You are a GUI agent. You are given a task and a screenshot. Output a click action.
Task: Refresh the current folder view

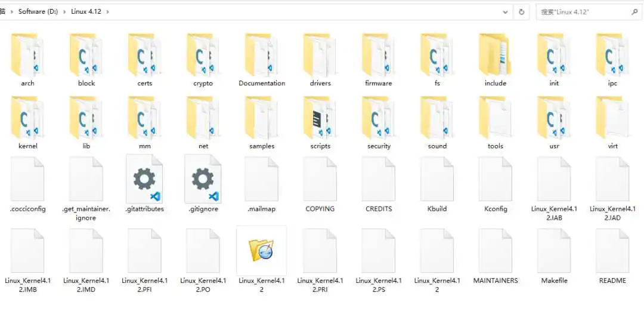[521, 12]
